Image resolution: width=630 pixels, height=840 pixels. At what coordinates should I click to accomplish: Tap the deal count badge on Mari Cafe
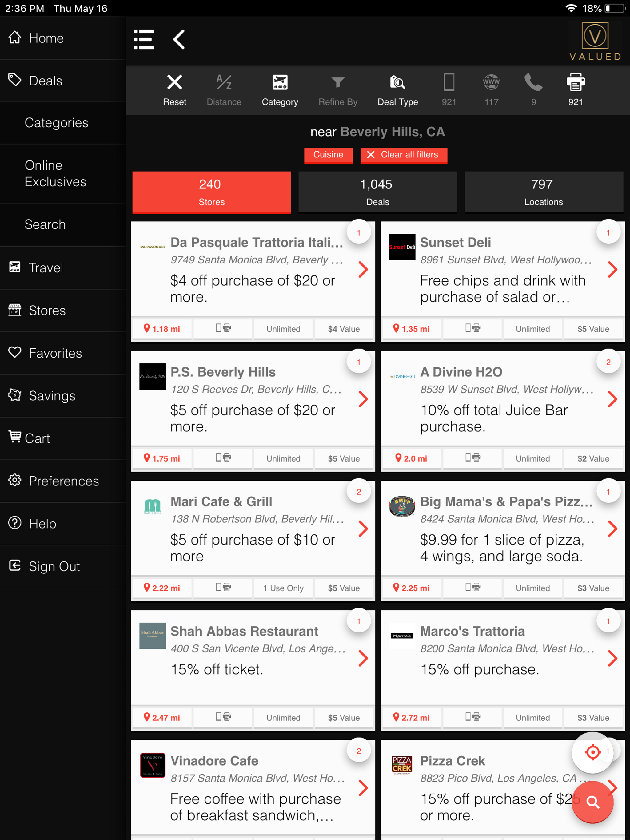pyautogui.click(x=358, y=492)
